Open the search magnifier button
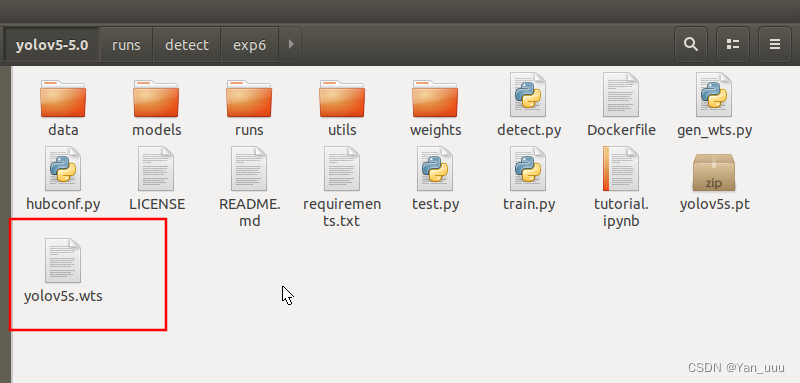The image size is (800, 383). coord(691,45)
